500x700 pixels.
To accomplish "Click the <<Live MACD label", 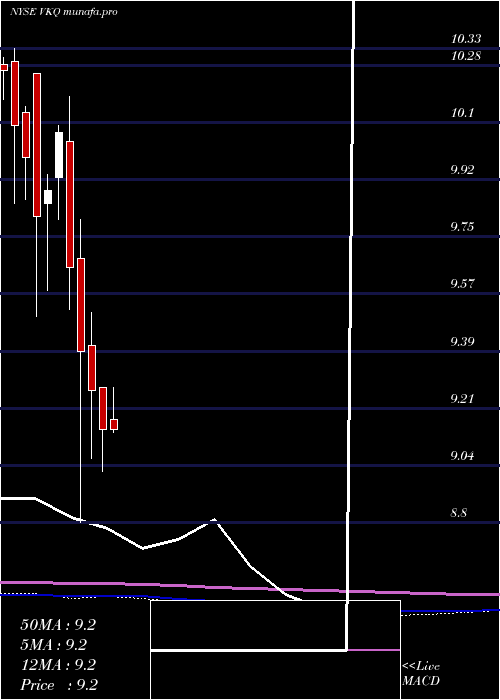I will click(421, 674).
